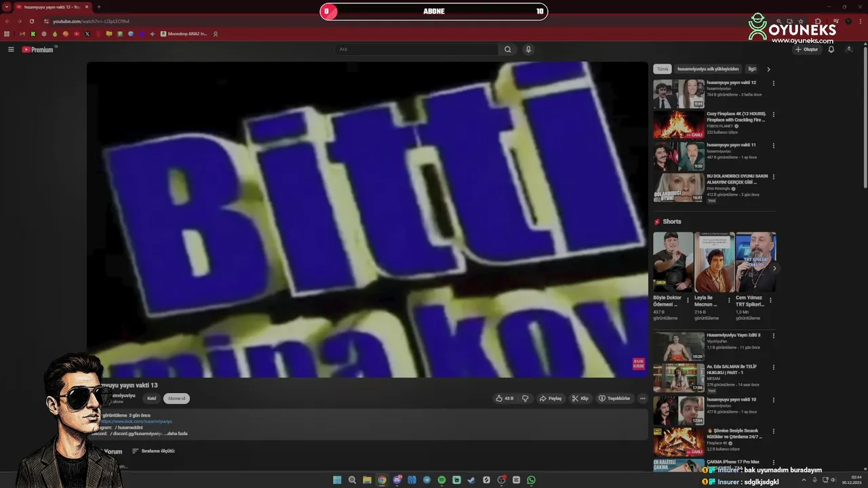The height and width of the screenshot is (488, 868).
Task: Go to YouTube Premium home logo
Action: click(x=39, y=49)
